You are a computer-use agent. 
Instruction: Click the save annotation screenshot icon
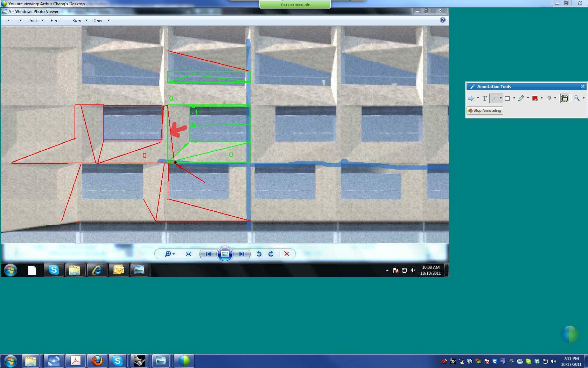pos(565,98)
